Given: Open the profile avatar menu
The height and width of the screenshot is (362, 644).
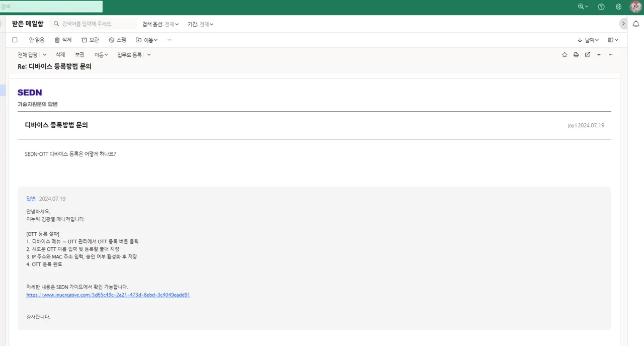Looking at the screenshot, I should tap(636, 7).
